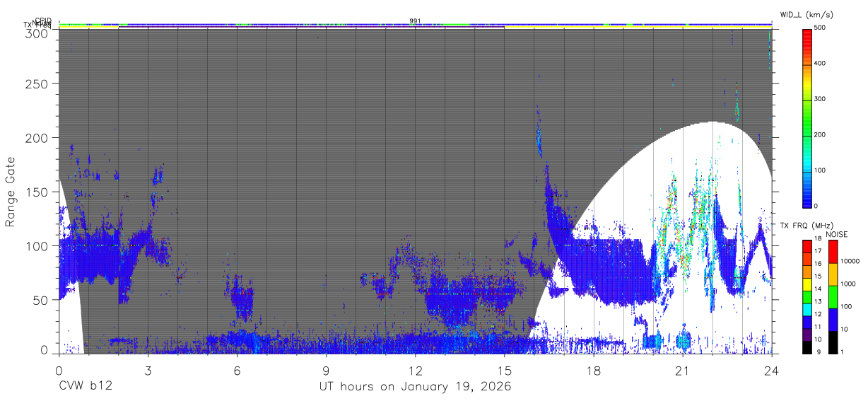
Task: Click the 'TX FRQ (MHz)' legend title
Action: coord(807,226)
